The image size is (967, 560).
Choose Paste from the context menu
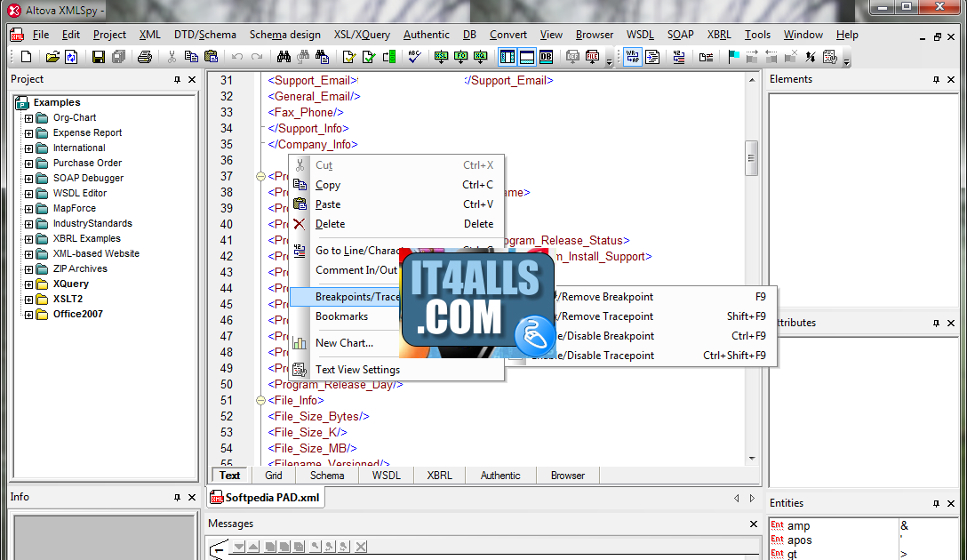(x=396, y=204)
